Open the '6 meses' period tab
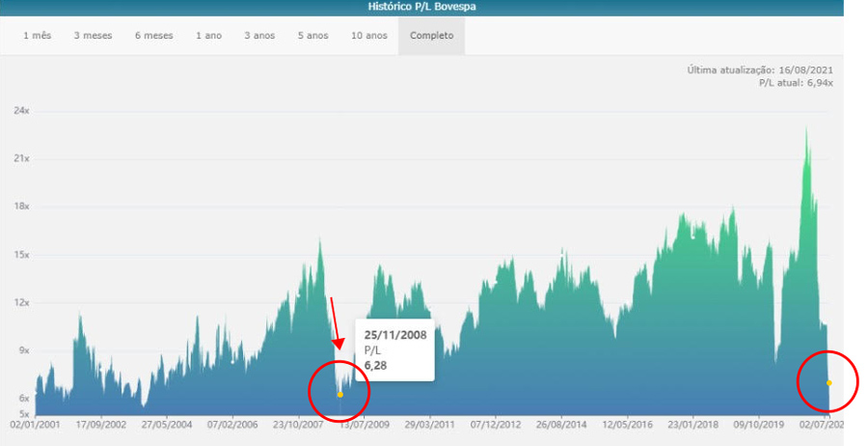868x446 pixels. tap(153, 36)
